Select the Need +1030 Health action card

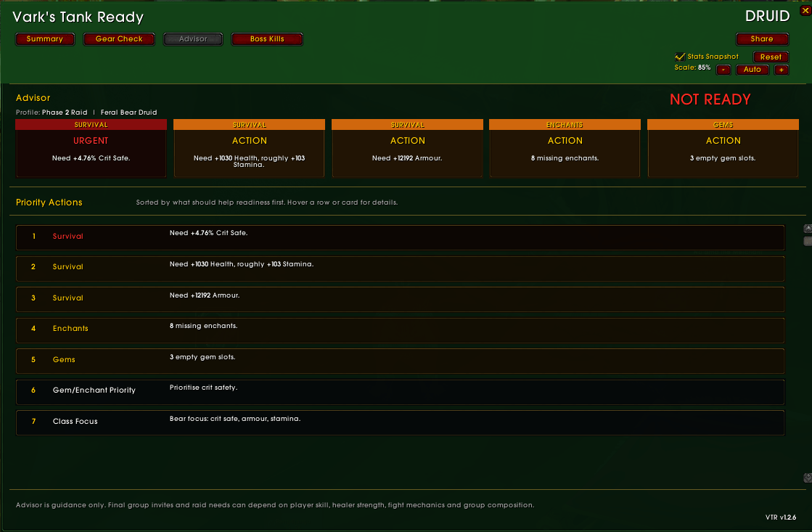(249, 148)
